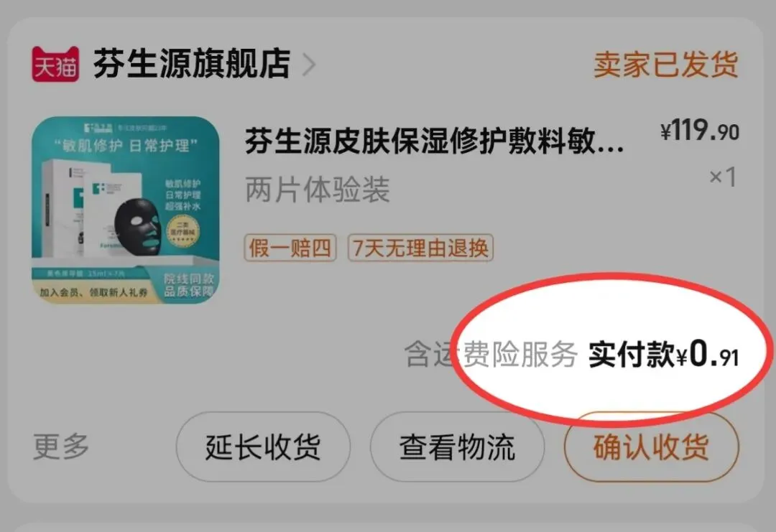Screen dimensions: 776x532
Task: Open the face mask product thumbnail
Action: (x=125, y=210)
